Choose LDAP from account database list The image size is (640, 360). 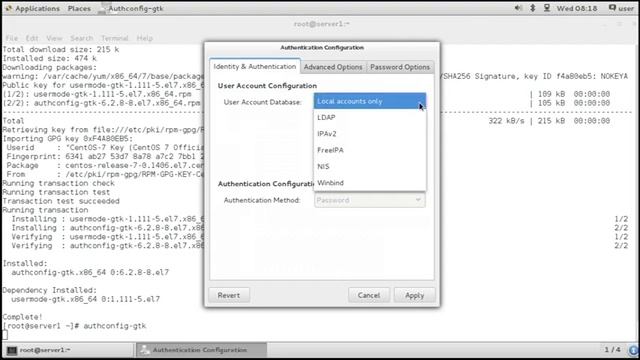tap(370, 118)
